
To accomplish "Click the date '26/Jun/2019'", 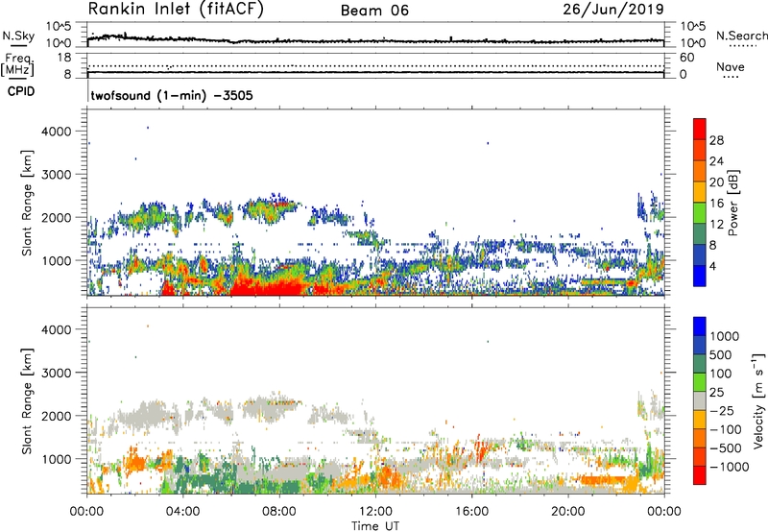I will tap(613, 10).
